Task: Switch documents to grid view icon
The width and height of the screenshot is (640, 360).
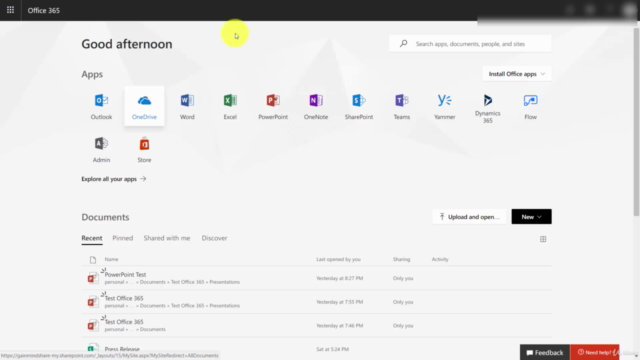Action: click(543, 239)
